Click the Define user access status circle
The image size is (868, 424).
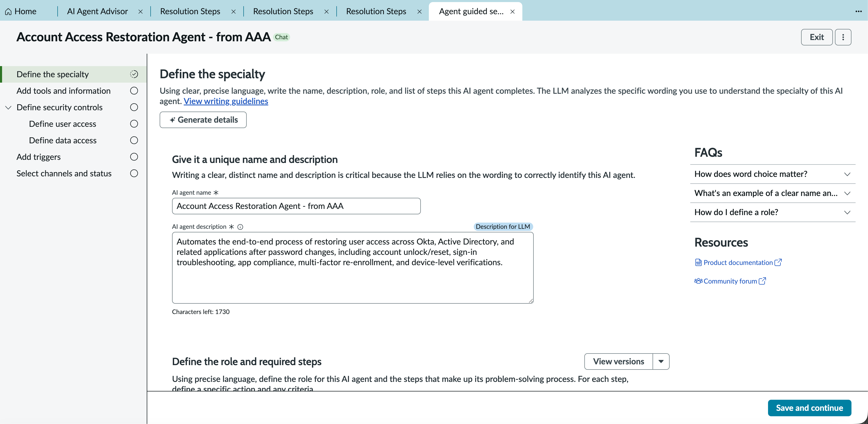pyautogui.click(x=134, y=124)
